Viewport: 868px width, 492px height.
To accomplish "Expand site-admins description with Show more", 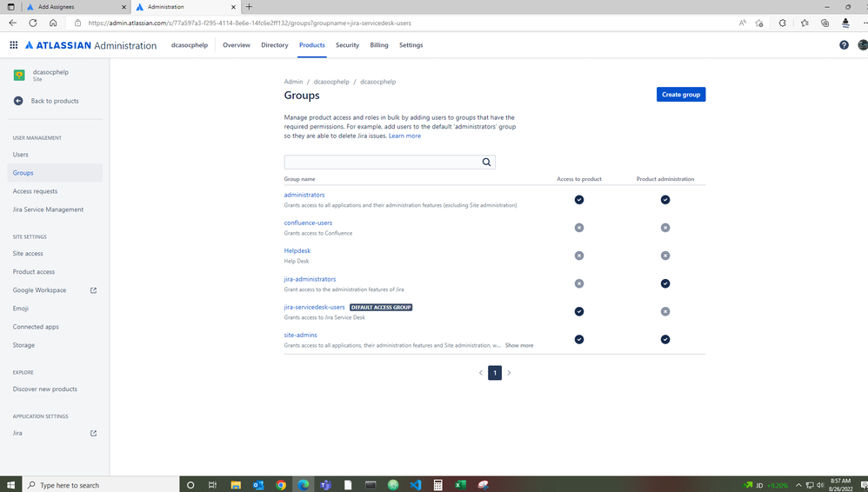I will (519, 345).
